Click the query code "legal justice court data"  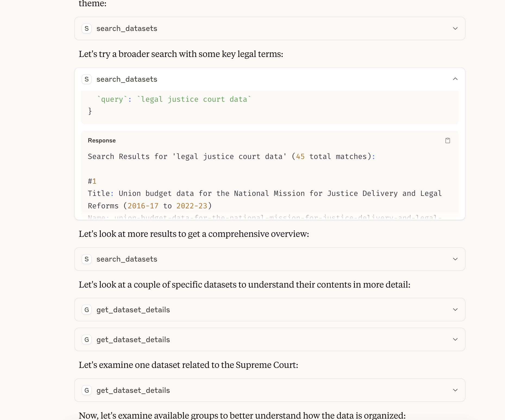click(x=194, y=99)
